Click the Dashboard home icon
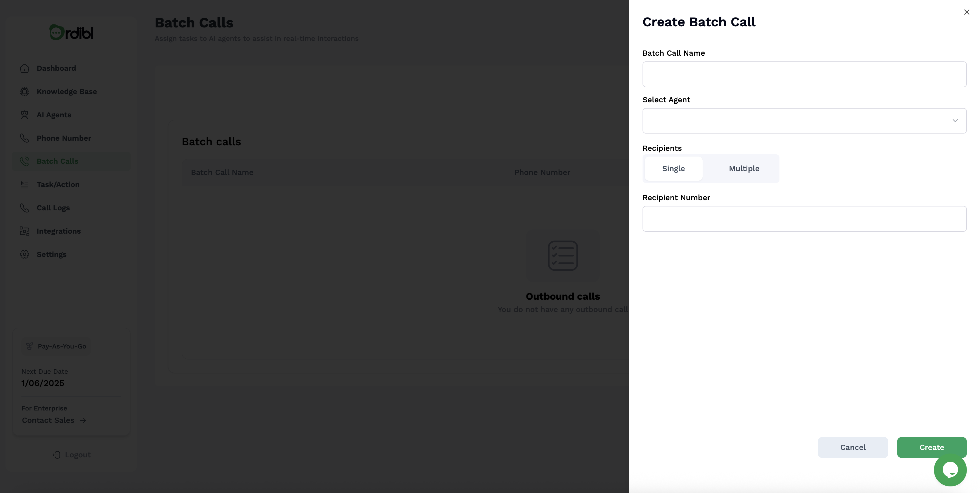The width and height of the screenshot is (980, 493). [x=24, y=69]
